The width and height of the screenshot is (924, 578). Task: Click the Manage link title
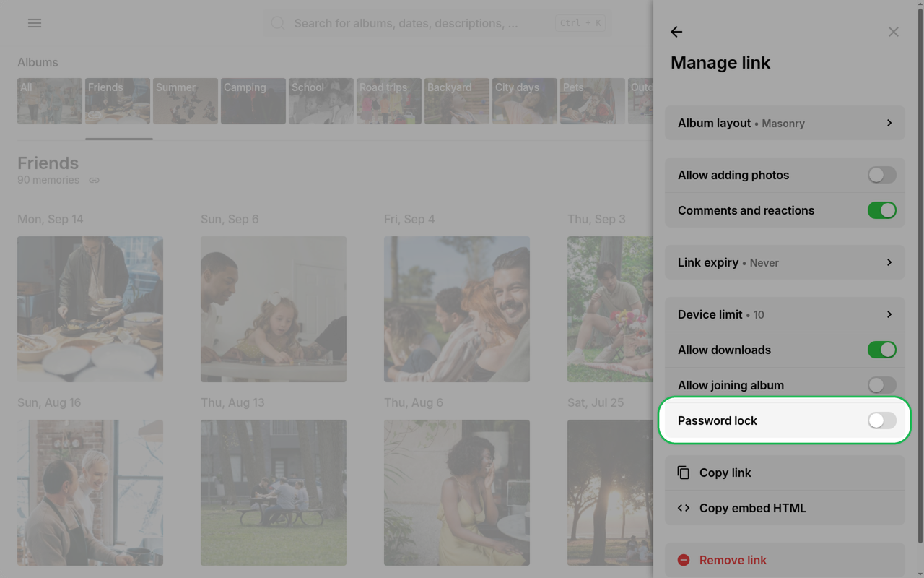[x=720, y=63]
